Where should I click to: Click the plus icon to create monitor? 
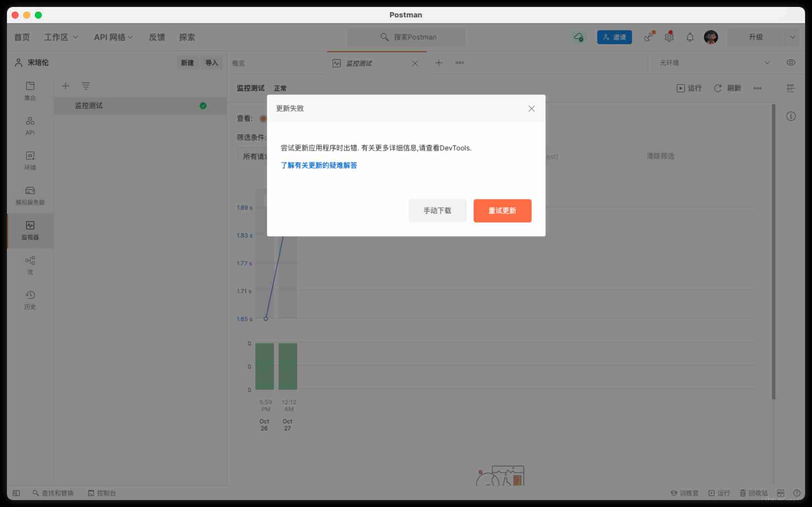pyautogui.click(x=65, y=86)
